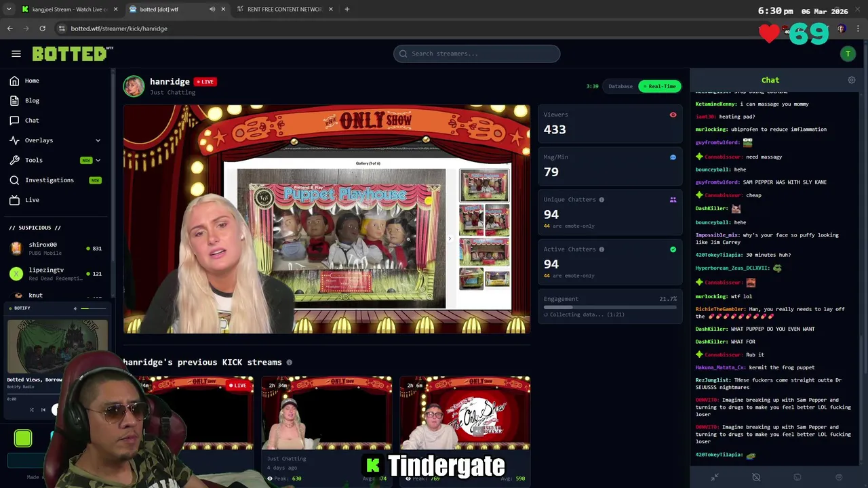Click the LIVE badge next to hanridge
The width and height of the screenshot is (868, 488).
(x=204, y=81)
